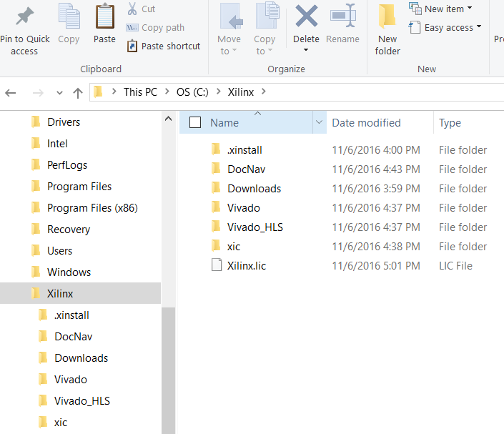Select .xinstall under Xilinx in tree
Viewport: 504px width, 434px height.
71,315
